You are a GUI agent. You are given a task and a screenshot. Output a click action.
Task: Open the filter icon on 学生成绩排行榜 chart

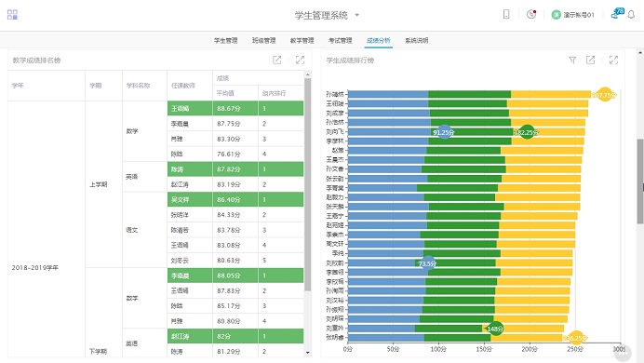coord(572,60)
